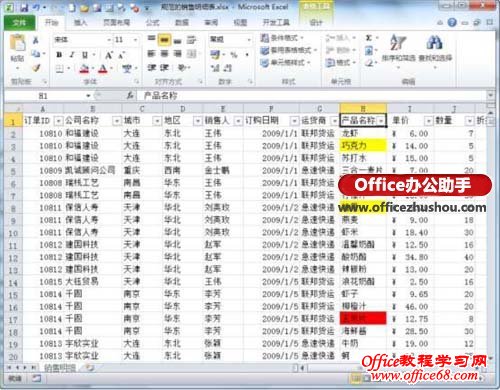Open filter dropdown for 订单ID column
The image size is (500, 390).
[x=58, y=121]
